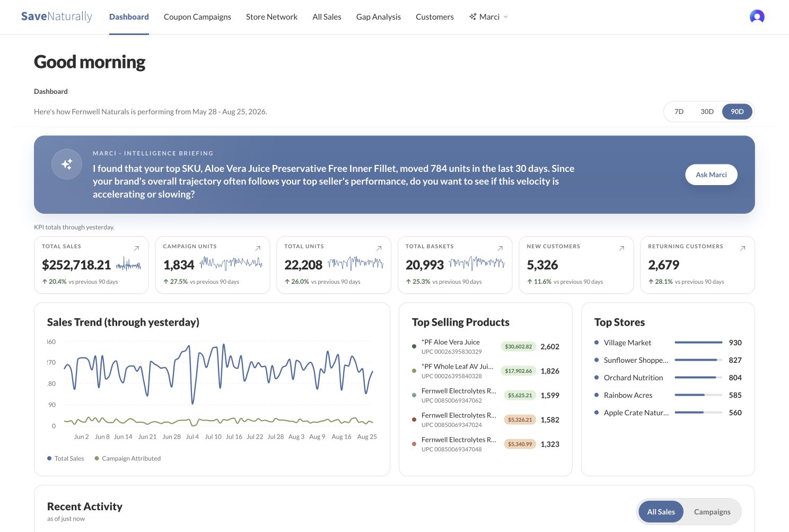Select the Apple Crate Natur... store row
Screen dimensions: 789x532
click(668, 413)
